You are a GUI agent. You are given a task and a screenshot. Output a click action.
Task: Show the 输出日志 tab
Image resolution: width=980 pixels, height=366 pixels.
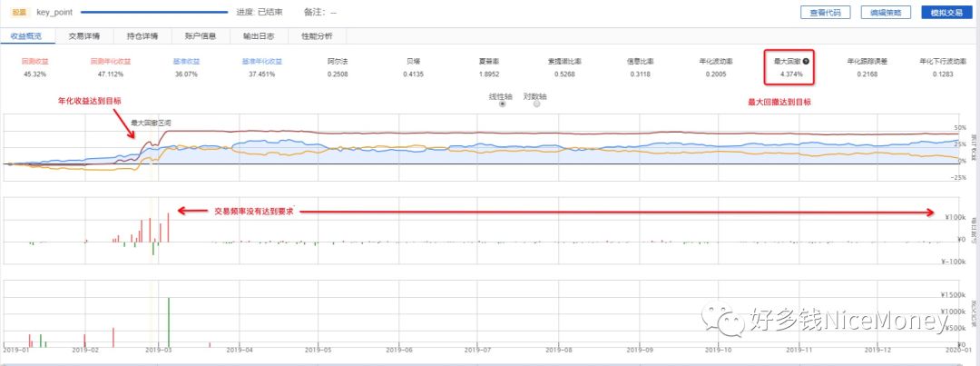[259, 35]
